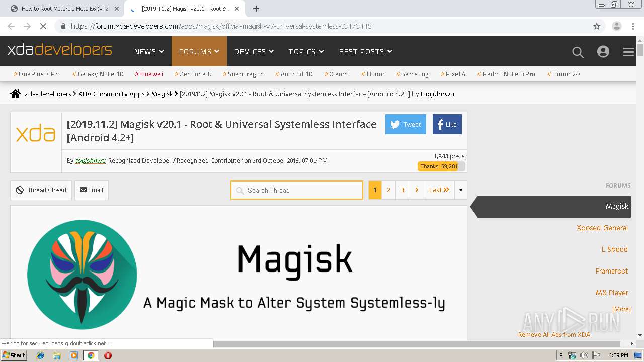The height and width of the screenshot is (362, 644).
Task: Select the Magisk v20.1 browser tab
Action: [185, 9]
